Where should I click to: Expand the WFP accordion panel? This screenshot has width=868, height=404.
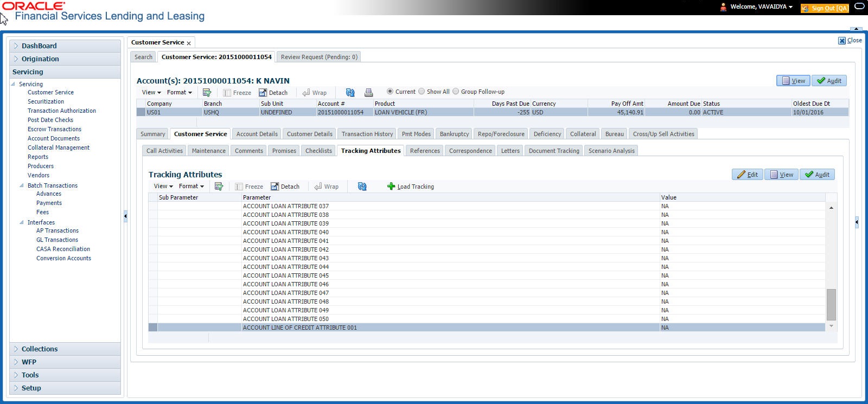tap(65, 362)
